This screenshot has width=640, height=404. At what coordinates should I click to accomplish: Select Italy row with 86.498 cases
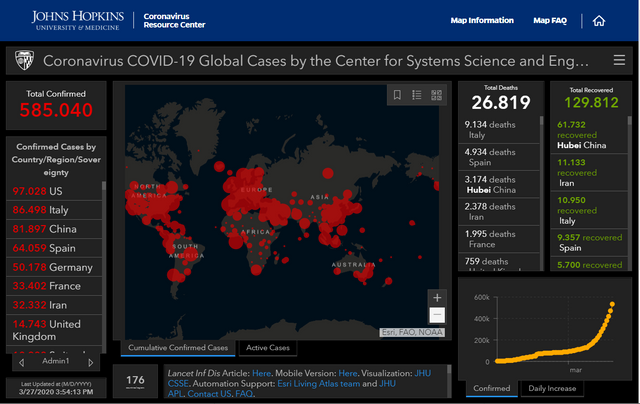pos(54,210)
